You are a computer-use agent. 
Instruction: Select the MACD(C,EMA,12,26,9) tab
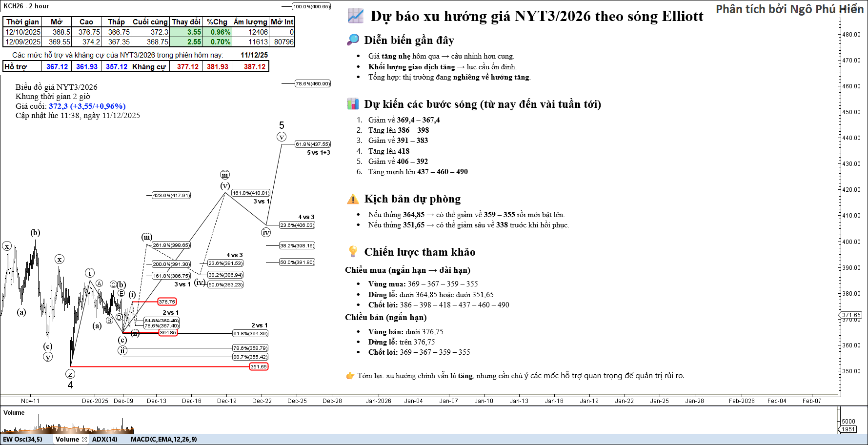[163, 439]
